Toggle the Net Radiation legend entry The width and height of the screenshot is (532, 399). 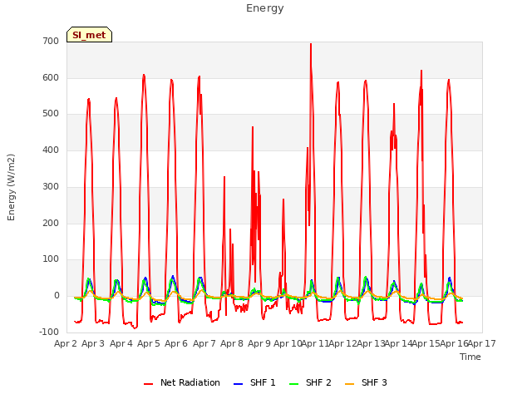(182, 382)
